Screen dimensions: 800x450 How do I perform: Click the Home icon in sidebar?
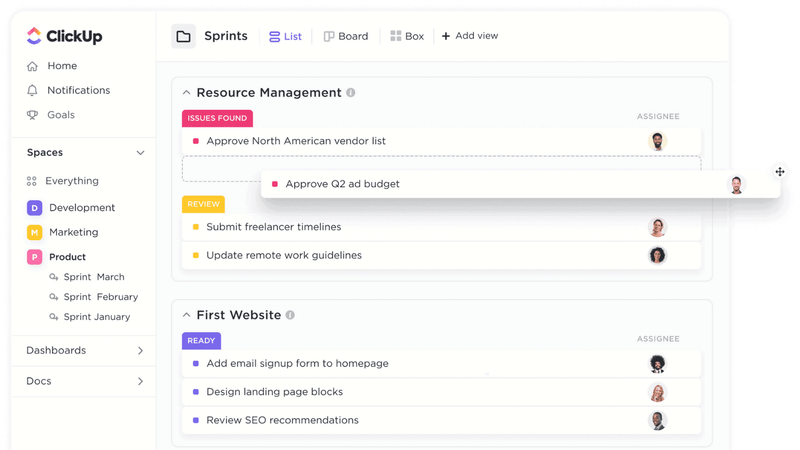coord(32,66)
